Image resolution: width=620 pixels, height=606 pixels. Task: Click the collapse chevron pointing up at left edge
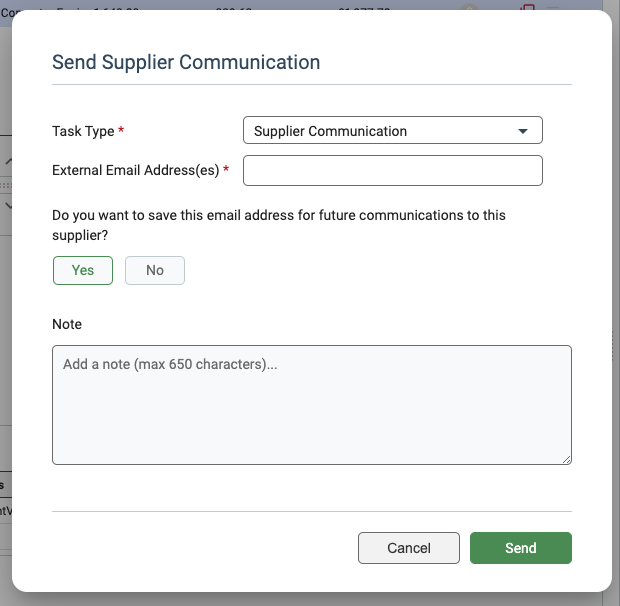(8, 161)
